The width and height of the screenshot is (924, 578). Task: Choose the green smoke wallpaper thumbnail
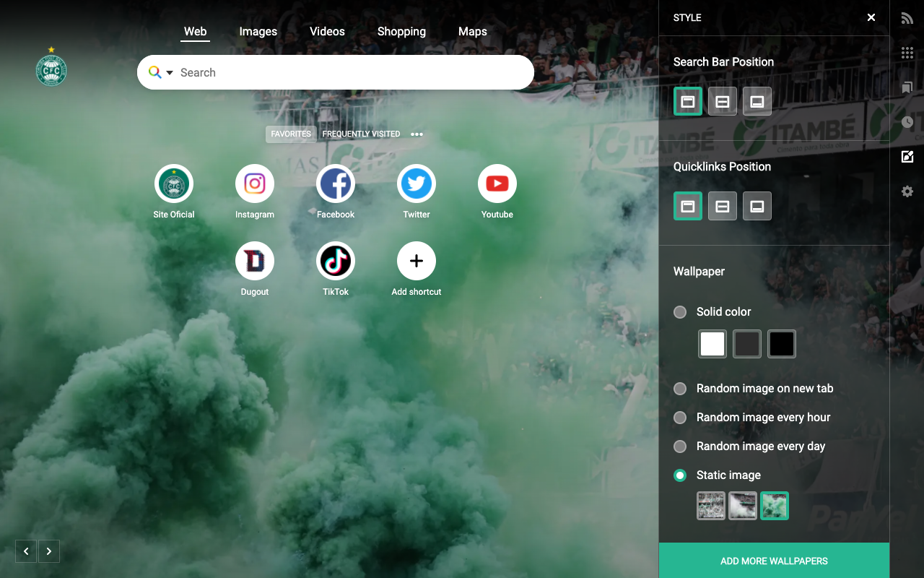[x=775, y=506]
